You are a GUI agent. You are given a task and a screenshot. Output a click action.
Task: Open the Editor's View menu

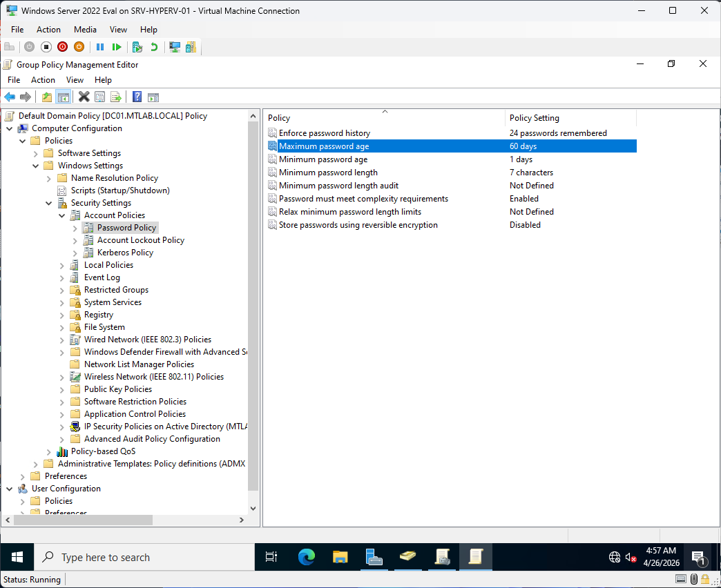click(x=75, y=80)
